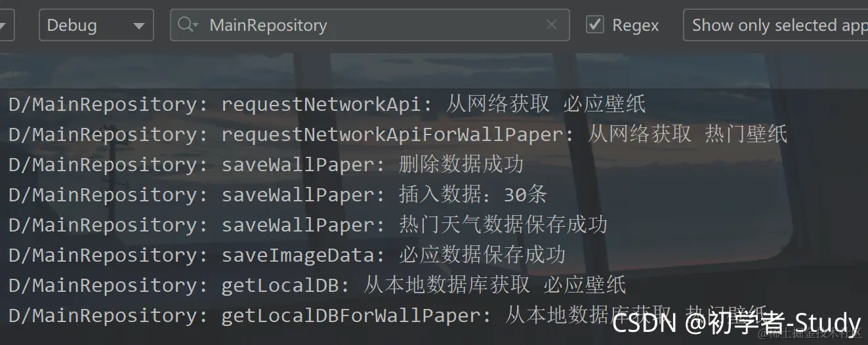This screenshot has width=868, height=345.
Task: Click the MainRepository search field
Action: [369, 26]
